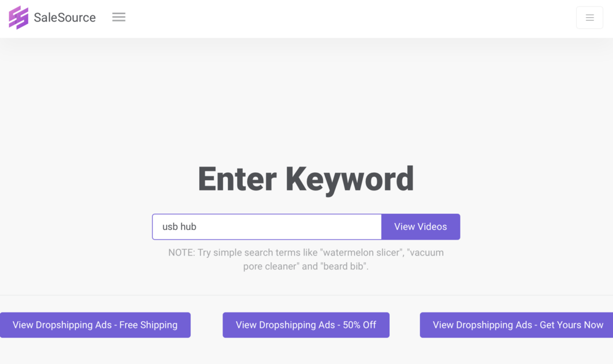The width and height of the screenshot is (613, 364).
Task: Open View Dropshipping Ads - Free Shipping
Action: (95, 325)
